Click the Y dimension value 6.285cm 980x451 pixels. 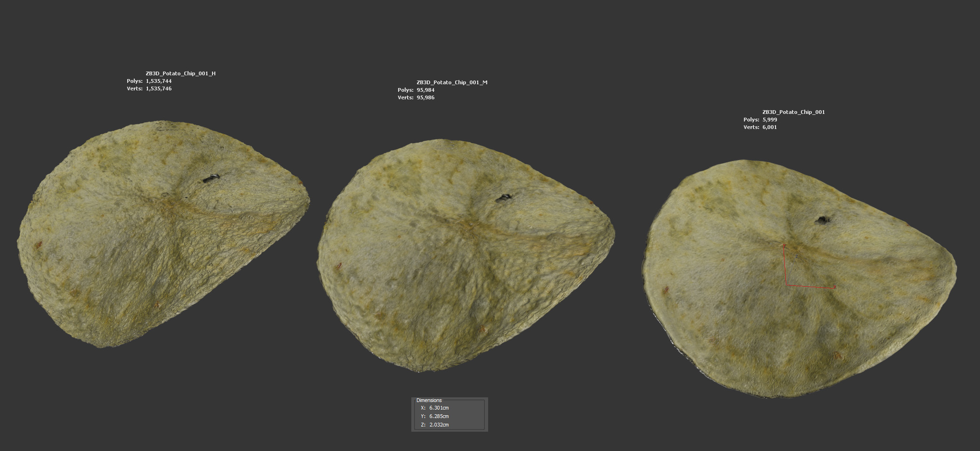439,416
